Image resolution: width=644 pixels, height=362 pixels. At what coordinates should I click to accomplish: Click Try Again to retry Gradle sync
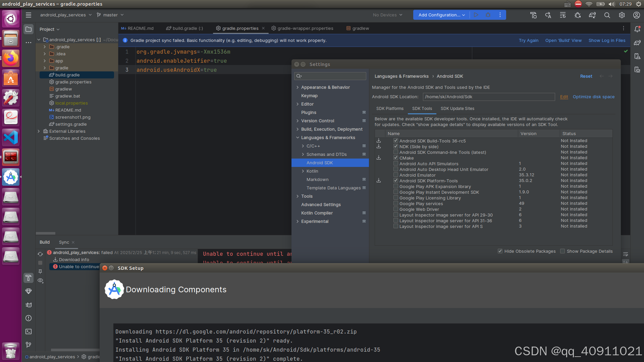(x=529, y=40)
